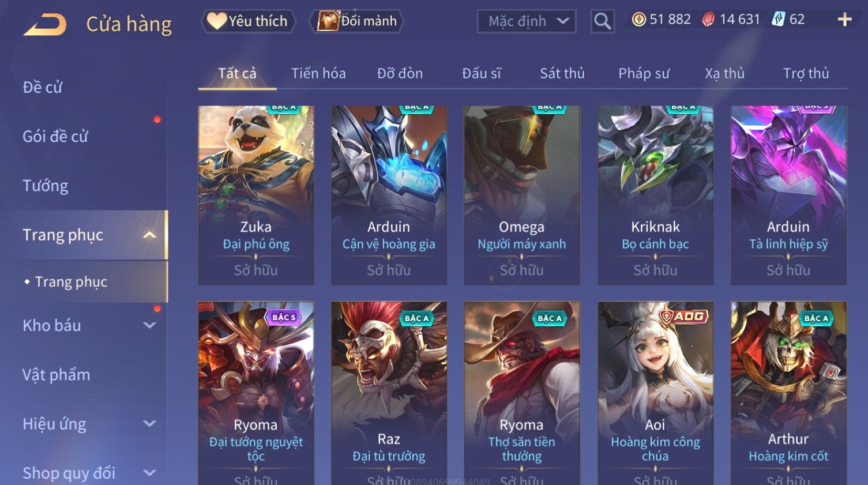
Task: Click the Đổi mảnh fragment chest icon
Action: click(328, 21)
